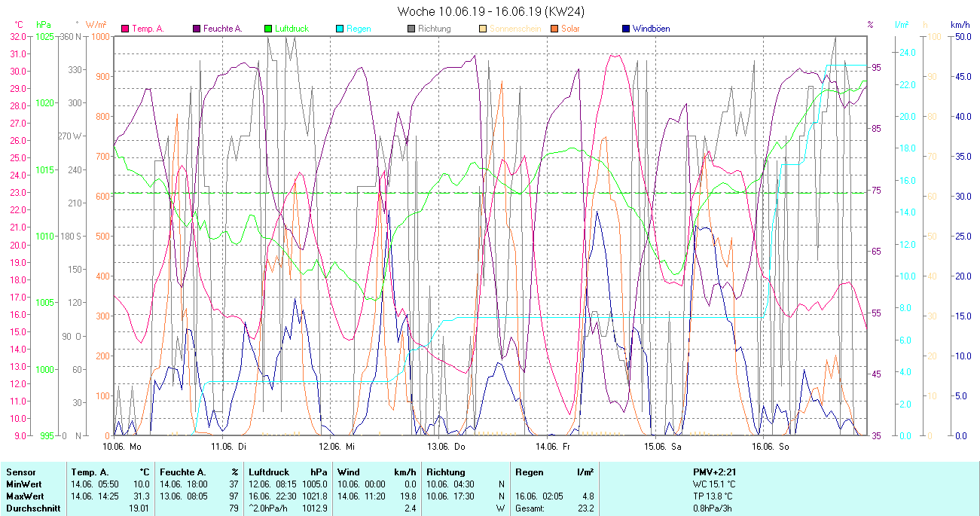Click the maximum temperature time '14.06. 14:25'
Viewport: 980px width, 516px height.
point(95,496)
